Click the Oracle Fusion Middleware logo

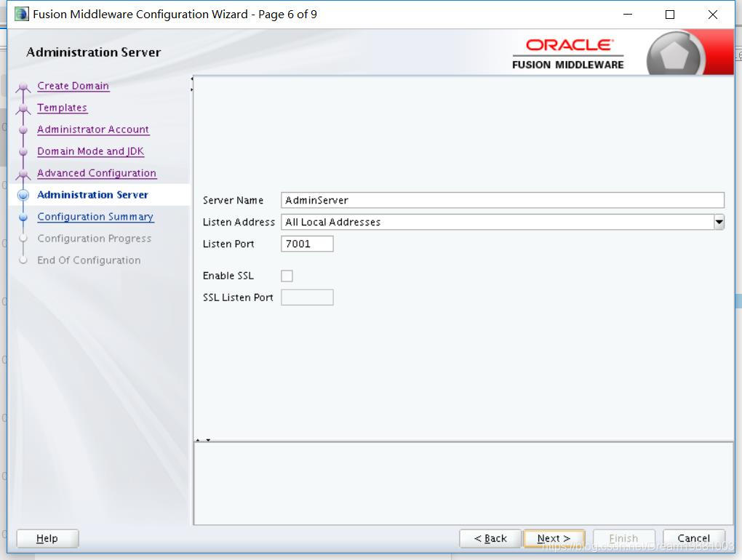coord(568,54)
